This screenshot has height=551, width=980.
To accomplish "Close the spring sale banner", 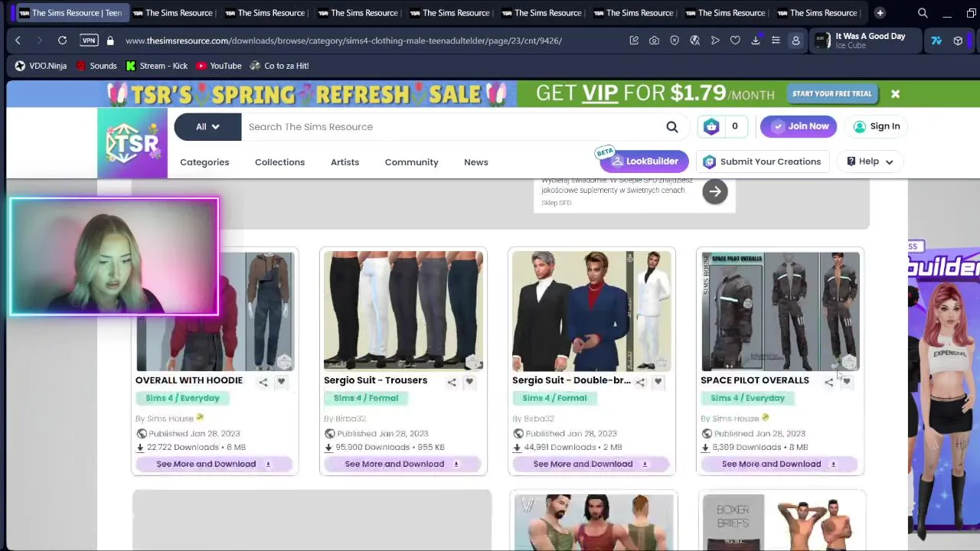I will 895,94.
